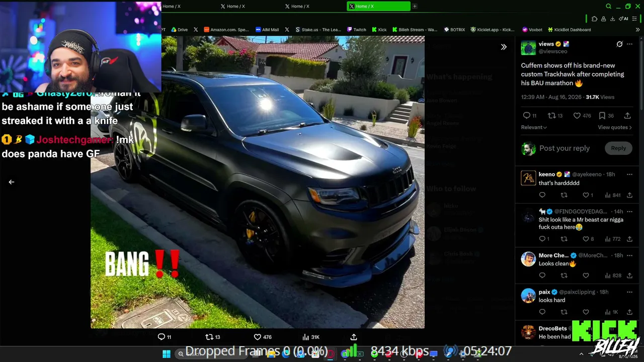644x362 pixels.
Task: Share the views post from the sidebar
Action: [627, 116]
